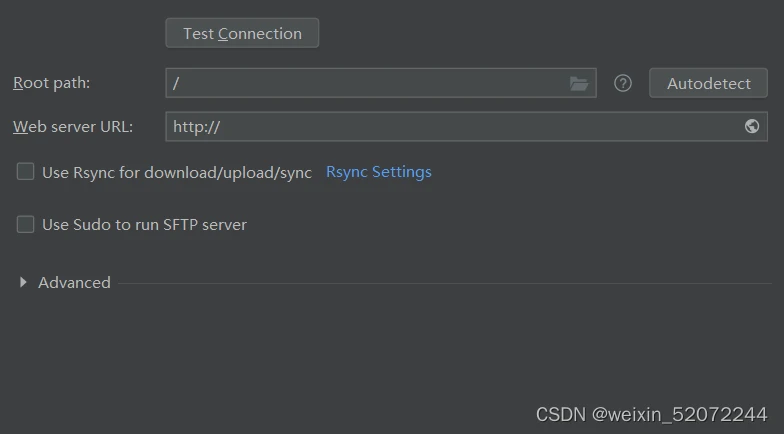
Task: Click the question mark help icon
Action: coord(622,83)
